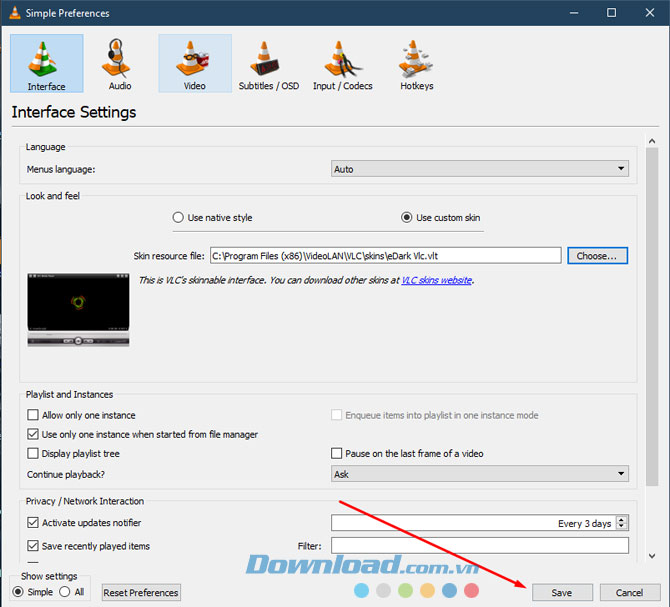Image resolution: width=670 pixels, height=607 pixels.
Task: Increase update interval with up stepper arrow
Action: pyautogui.click(x=622, y=519)
